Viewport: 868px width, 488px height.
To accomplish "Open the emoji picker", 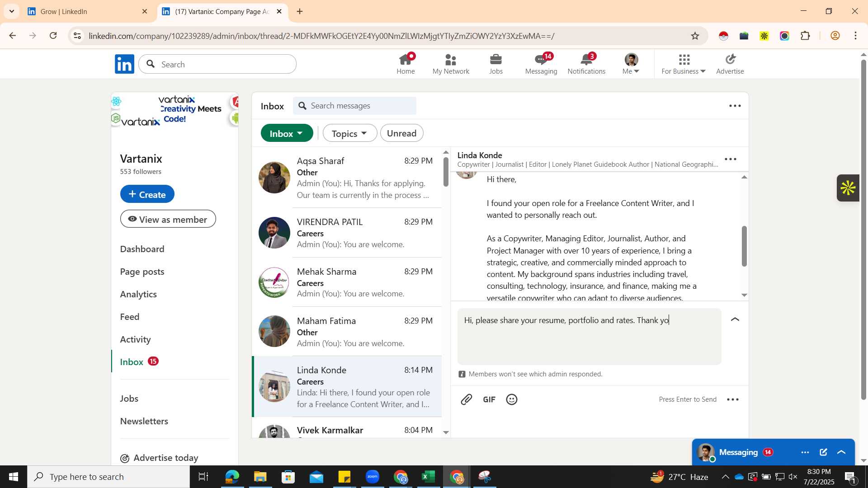I will point(512,399).
